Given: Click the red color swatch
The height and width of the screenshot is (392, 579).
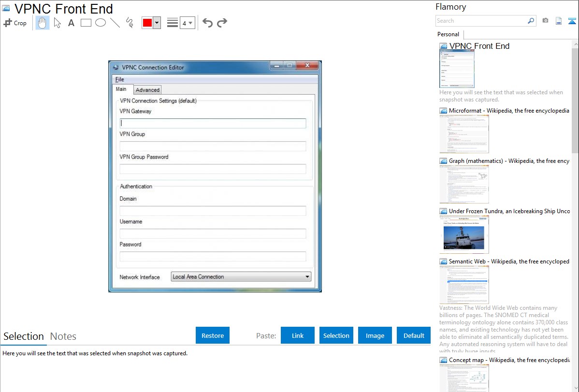Looking at the screenshot, I should pyautogui.click(x=147, y=23).
